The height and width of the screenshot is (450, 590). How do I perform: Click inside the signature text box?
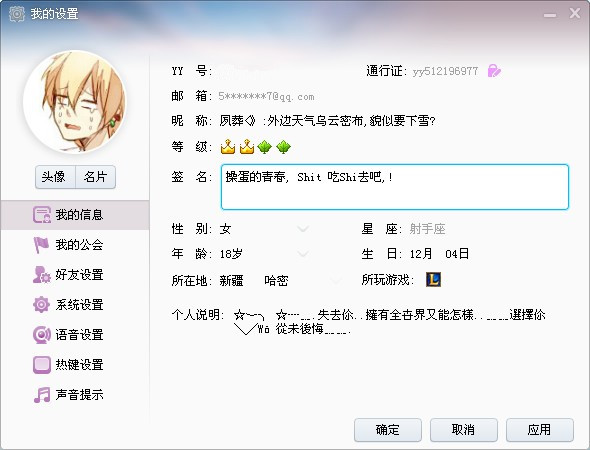(x=395, y=187)
